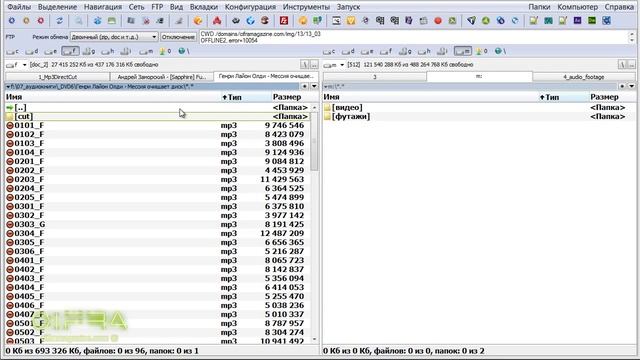640x360 pixels.
Task: Open right panel favorites star menu
Action: point(622,86)
